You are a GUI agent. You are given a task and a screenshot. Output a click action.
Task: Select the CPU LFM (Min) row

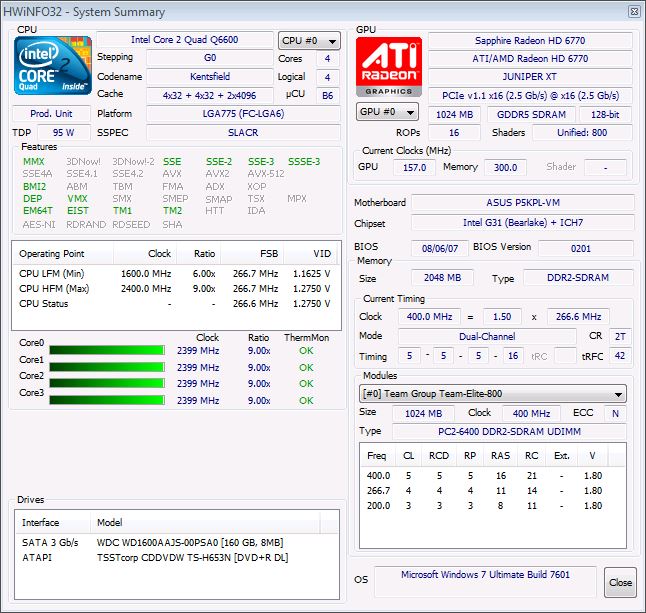(175, 274)
